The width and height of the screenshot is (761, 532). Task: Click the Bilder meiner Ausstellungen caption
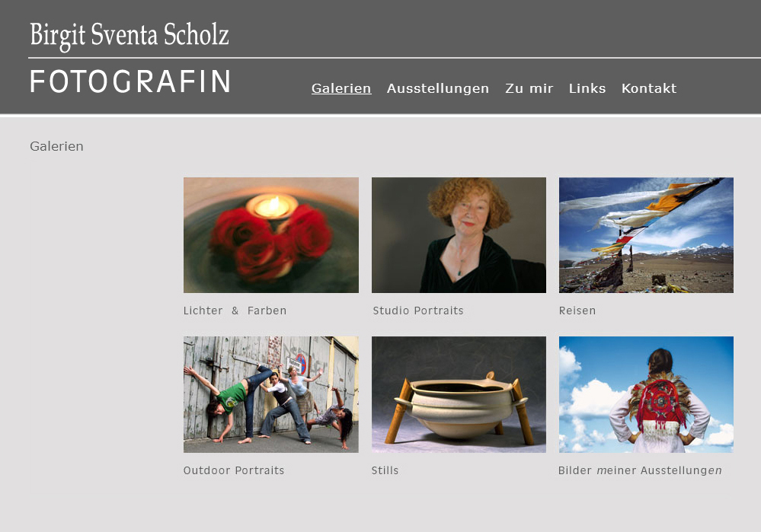(640, 470)
